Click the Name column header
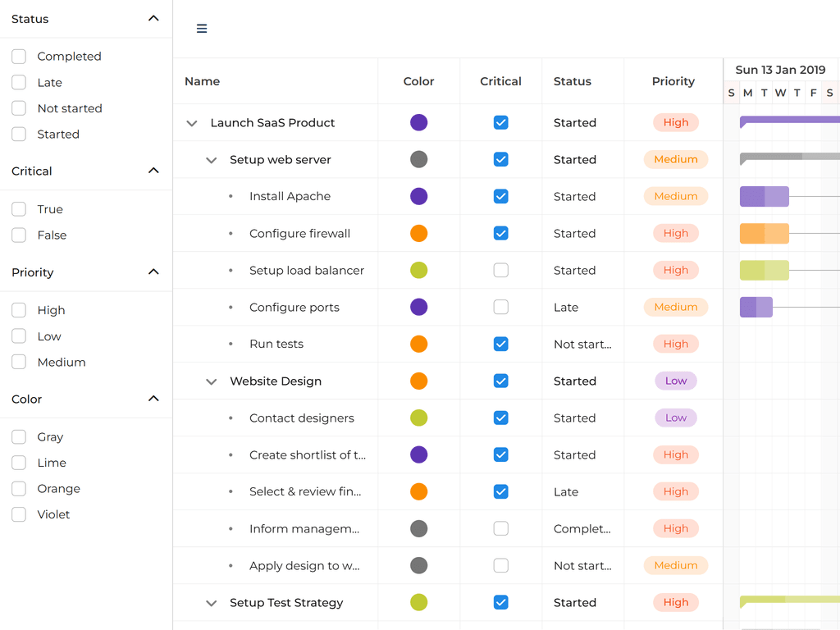This screenshot has width=840, height=630. pos(202,81)
